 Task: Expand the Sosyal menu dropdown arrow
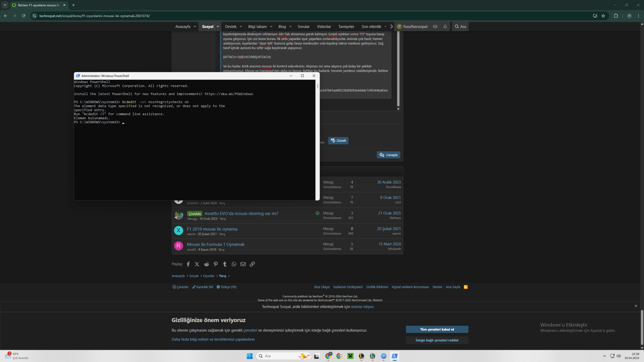point(218,26)
